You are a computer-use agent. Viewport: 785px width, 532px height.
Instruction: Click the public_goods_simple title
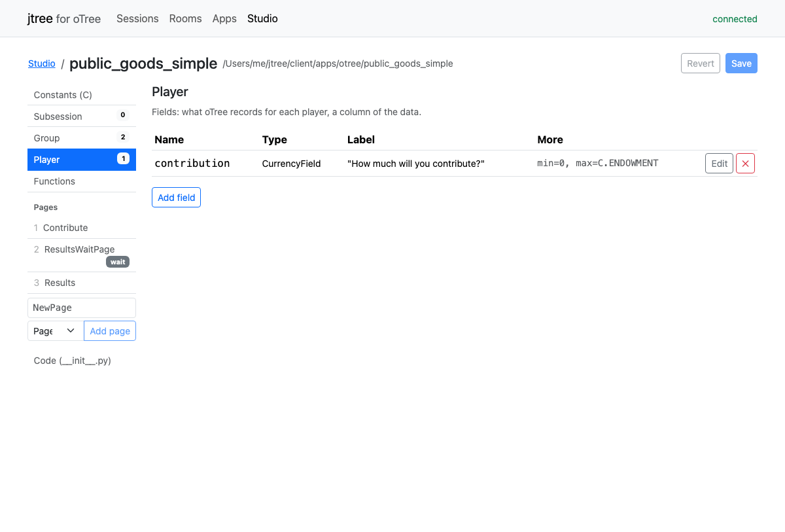[143, 63]
